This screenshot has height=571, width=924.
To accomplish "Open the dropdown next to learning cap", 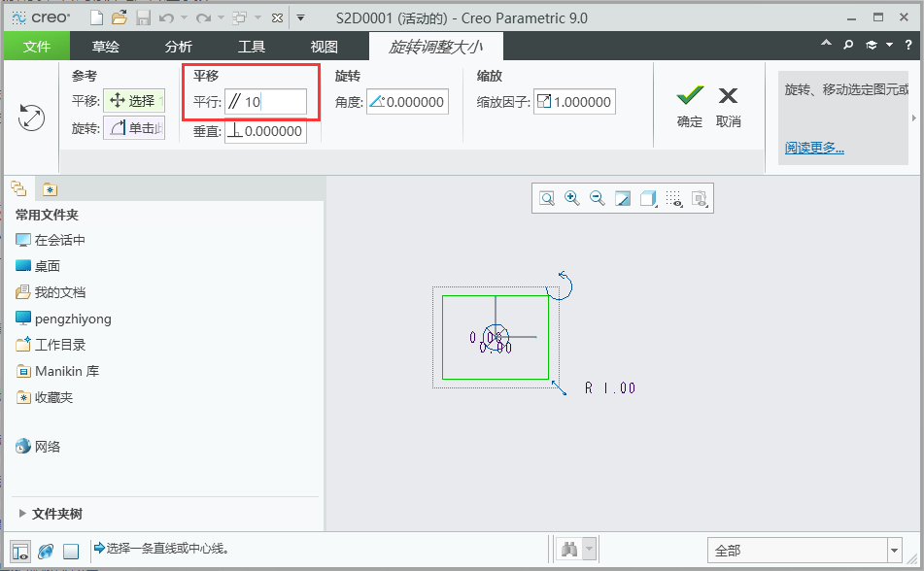I will point(889,45).
